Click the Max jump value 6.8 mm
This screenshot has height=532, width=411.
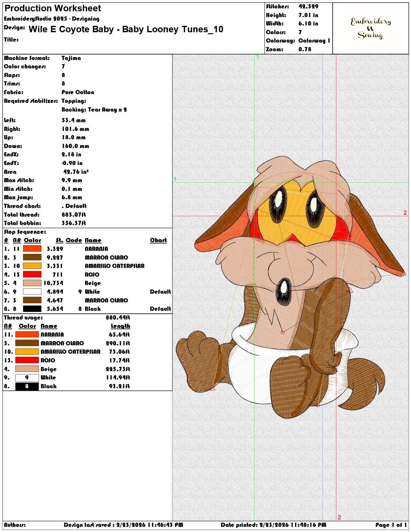[x=72, y=197]
